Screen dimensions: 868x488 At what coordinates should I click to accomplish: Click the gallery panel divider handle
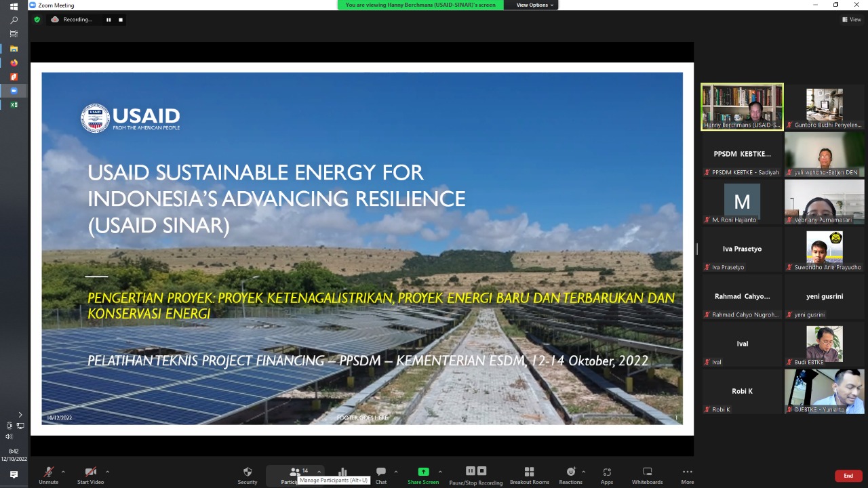pos(696,249)
